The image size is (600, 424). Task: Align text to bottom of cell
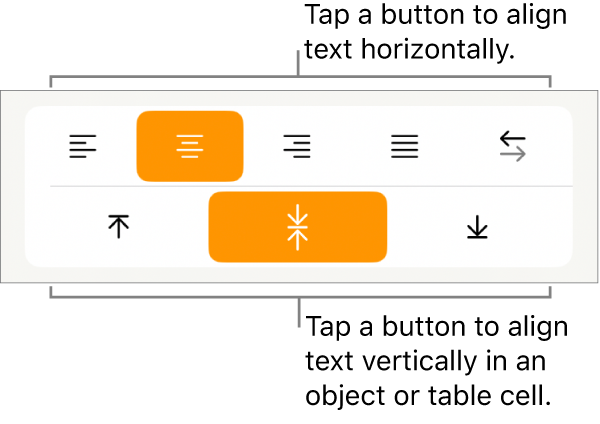[477, 227]
